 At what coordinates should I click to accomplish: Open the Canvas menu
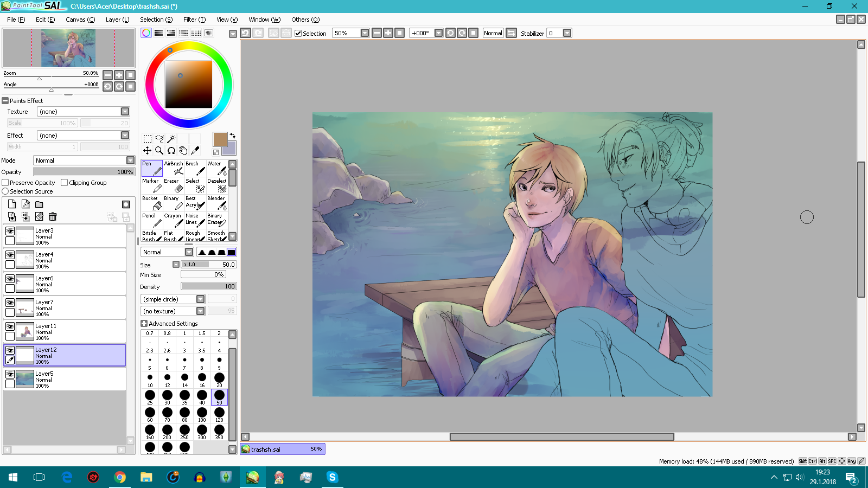(80, 20)
